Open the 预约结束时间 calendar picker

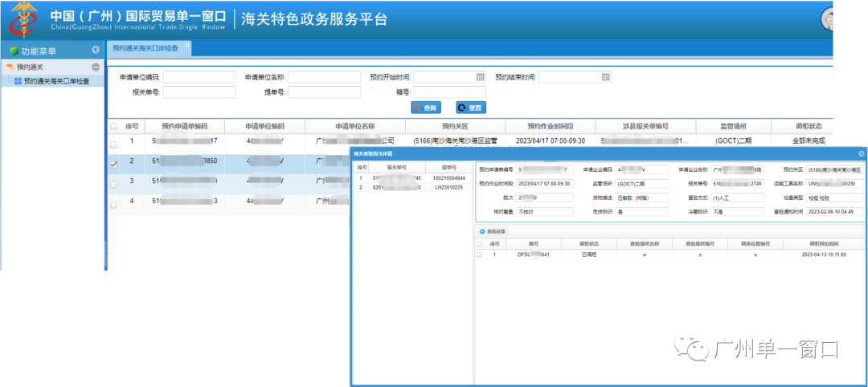pyautogui.click(x=606, y=77)
